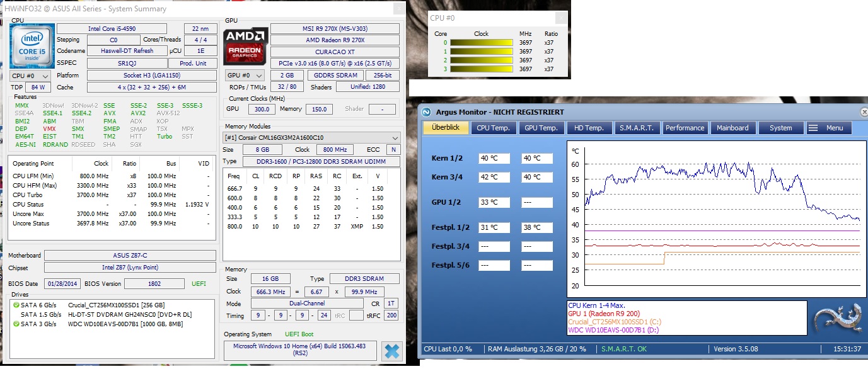Screen dimensions: 868x369
Task: Click the Version 3.5.08 status entry
Action: coord(736,349)
